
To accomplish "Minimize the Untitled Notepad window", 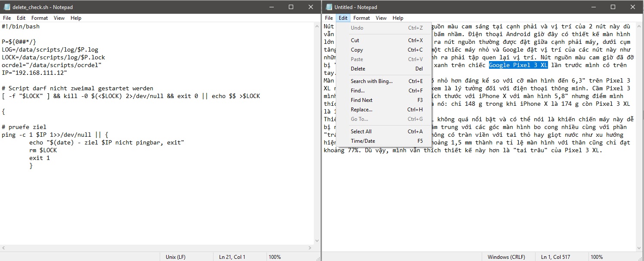I will click(593, 7).
